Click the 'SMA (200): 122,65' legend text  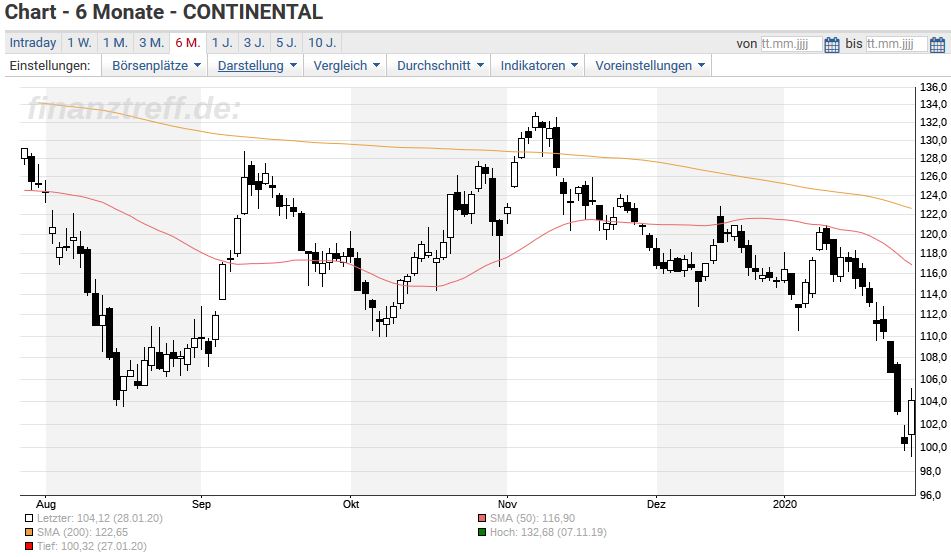pos(82,533)
